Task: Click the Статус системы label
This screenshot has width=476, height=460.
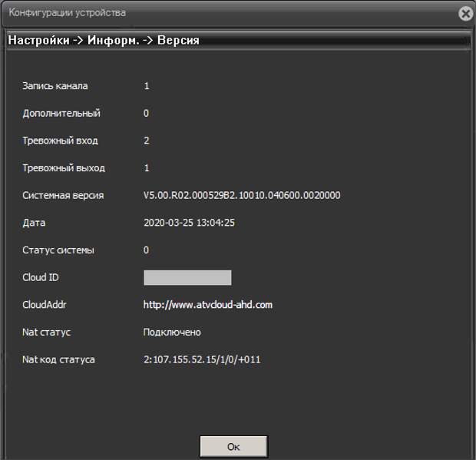Action: (58, 250)
